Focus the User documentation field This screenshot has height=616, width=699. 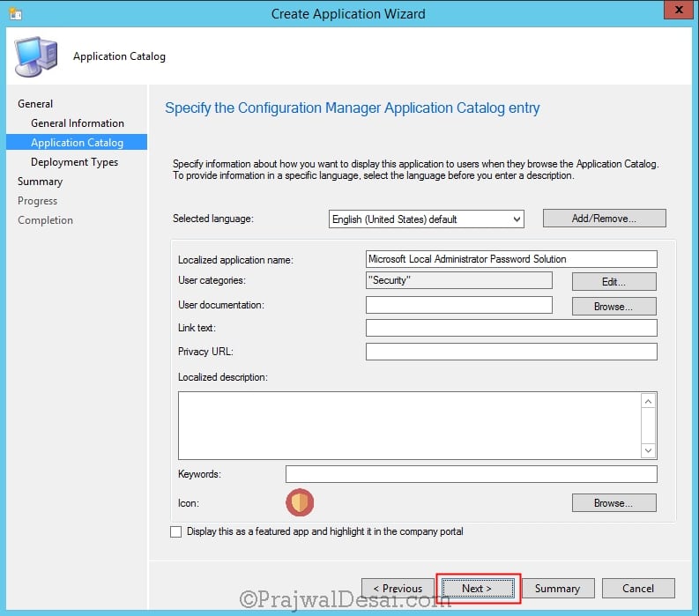(458, 305)
